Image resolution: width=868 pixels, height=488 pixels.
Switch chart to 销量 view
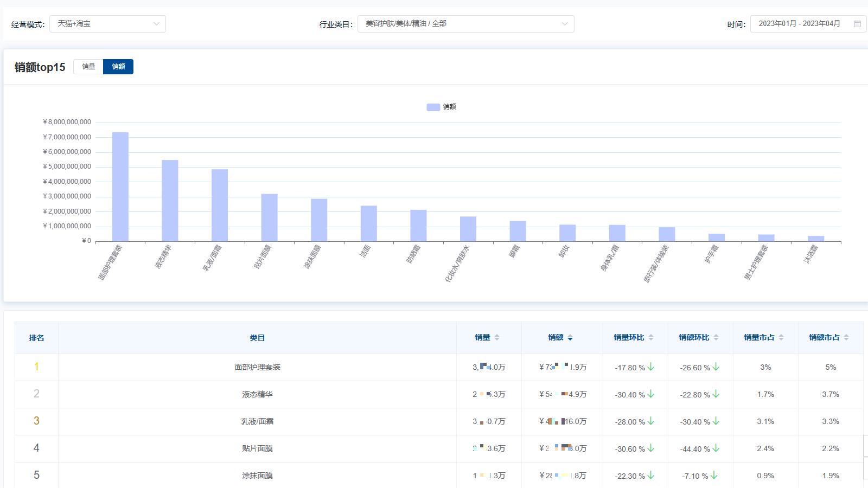pyautogui.click(x=88, y=67)
